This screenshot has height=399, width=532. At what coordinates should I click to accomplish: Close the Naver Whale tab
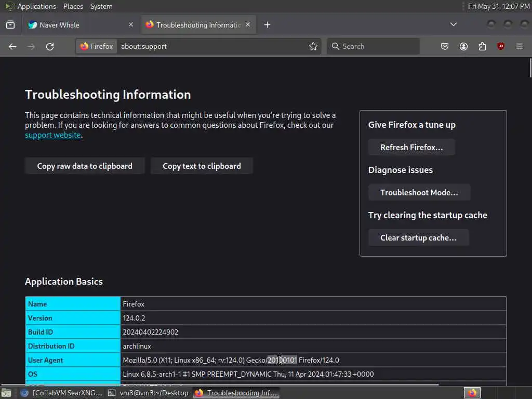click(x=131, y=25)
